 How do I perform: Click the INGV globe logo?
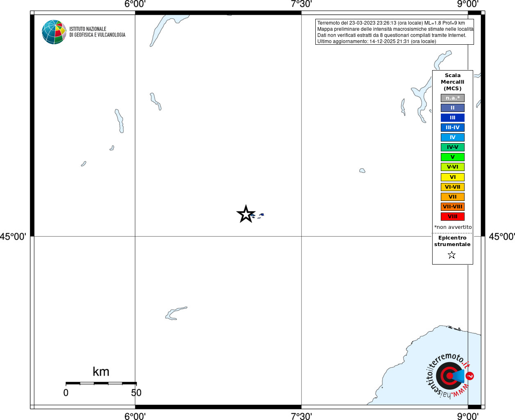pyautogui.click(x=54, y=32)
